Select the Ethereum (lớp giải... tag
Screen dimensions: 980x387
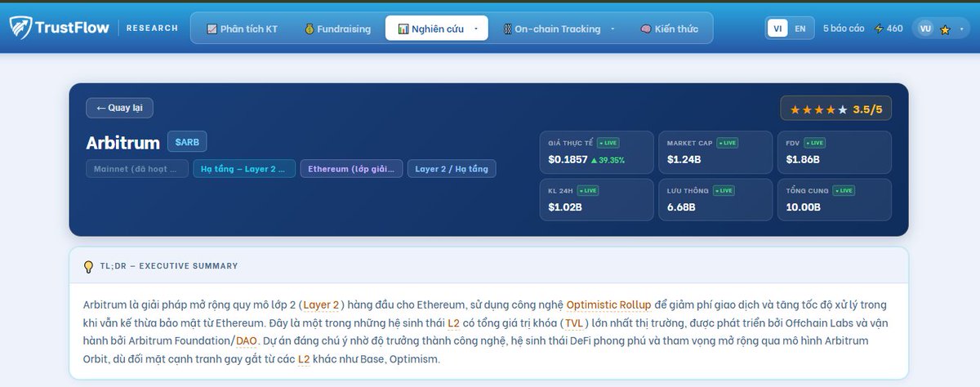coord(351,169)
